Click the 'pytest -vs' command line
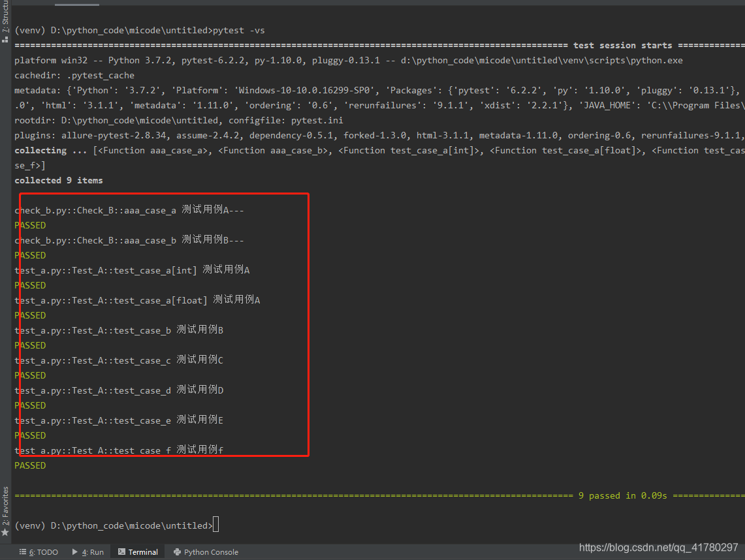This screenshot has width=745, height=560. (x=140, y=31)
